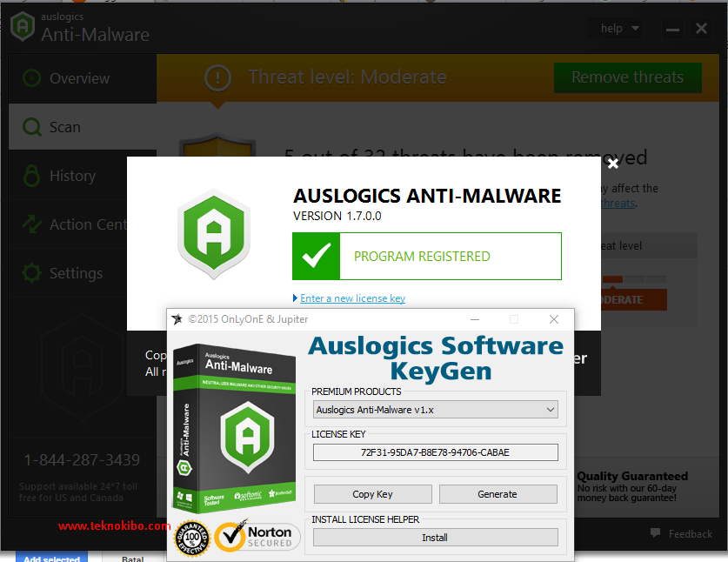The height and width of the screenshot is (562, 728).
Task: Click the orange threat level meter bar
Action: 612,279
